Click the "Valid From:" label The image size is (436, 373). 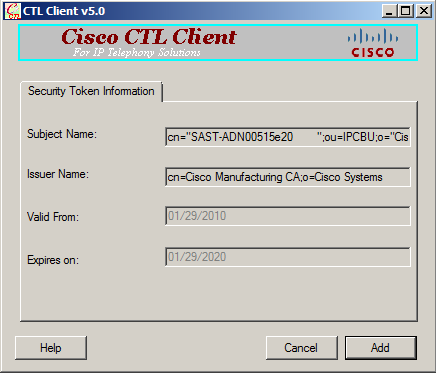click(53, 217)
